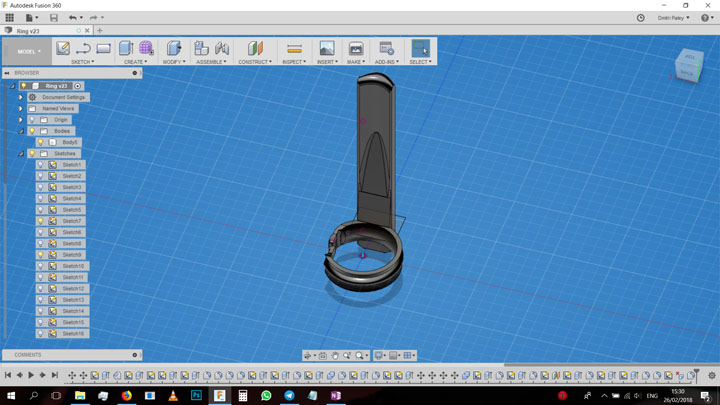Image resolution: width=720 pixels, height=405 pixels.
Task: Open the ADD-INS scripts tool
Action: point(387,48)
